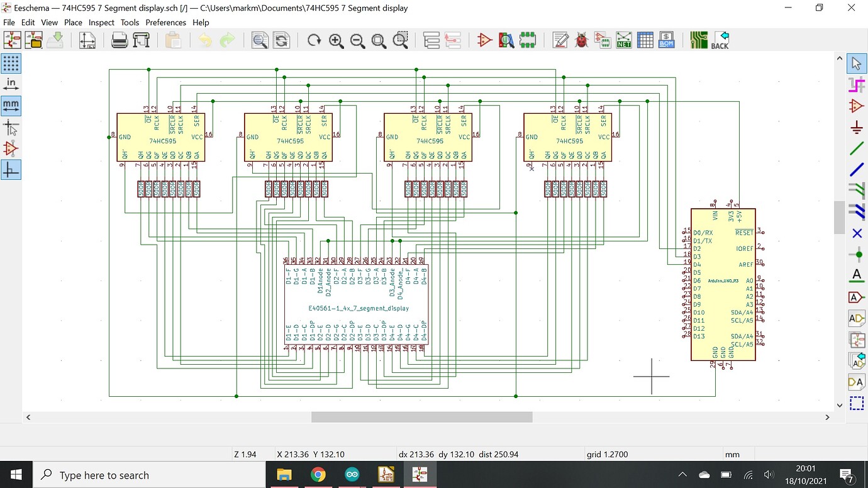Viewport: 868px width, 488px height.
Task: Open the Inspect menu
Action: click(x=101, y=23)
